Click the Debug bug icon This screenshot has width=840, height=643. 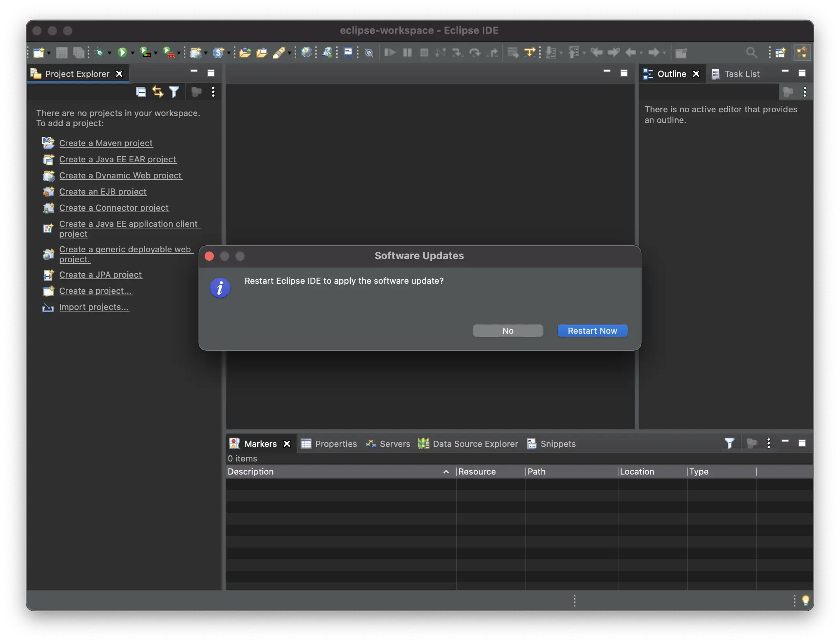tap(100, 52)
